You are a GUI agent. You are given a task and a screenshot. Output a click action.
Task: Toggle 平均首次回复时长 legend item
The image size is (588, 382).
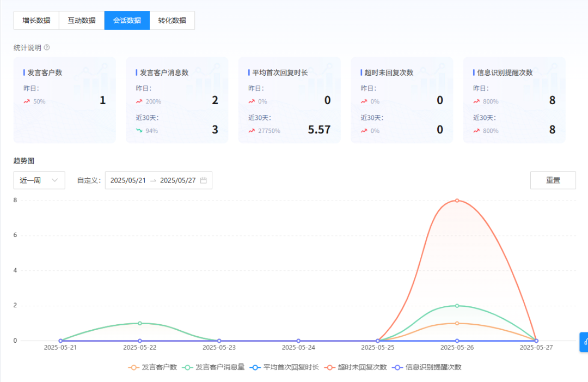click(x=284, y=367)
